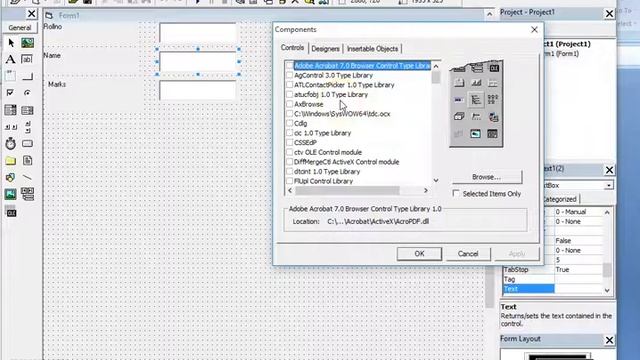
Task: Close the Form Layout panel
Action: tap(609, 340)
